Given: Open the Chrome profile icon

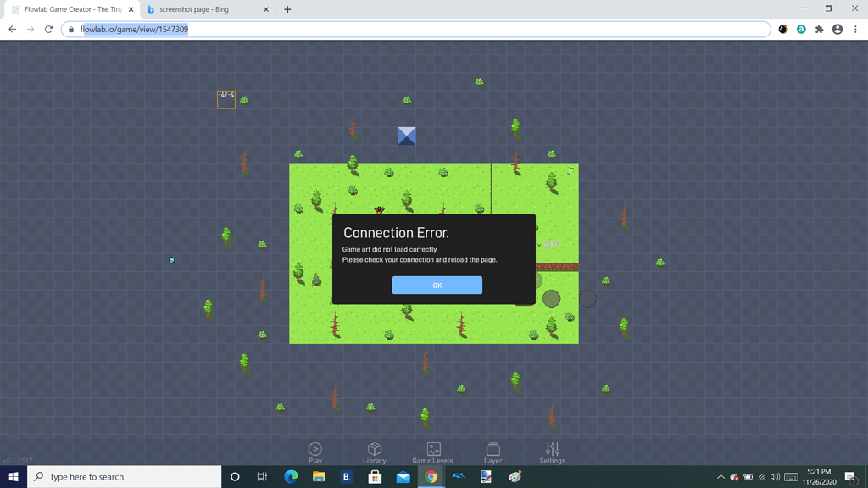Looking at the screenshot, I should [x=837, y=28].
